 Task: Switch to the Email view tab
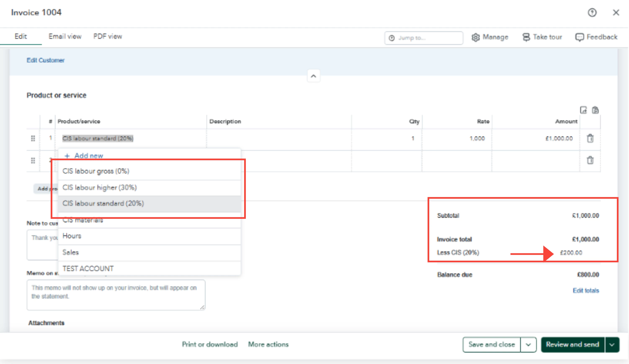coord(65,36)
